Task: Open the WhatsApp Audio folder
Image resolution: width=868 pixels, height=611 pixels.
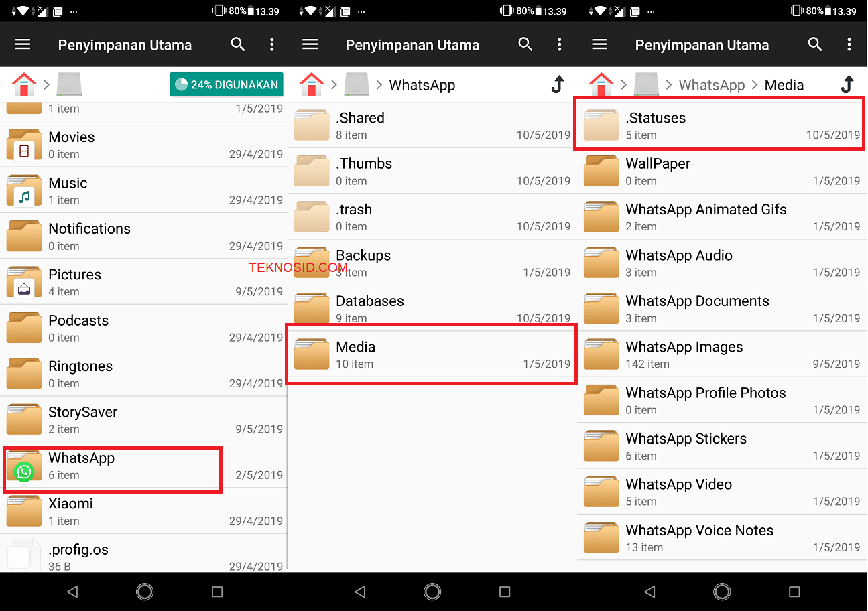Action: pyautogui.click(x=722, y=263)
